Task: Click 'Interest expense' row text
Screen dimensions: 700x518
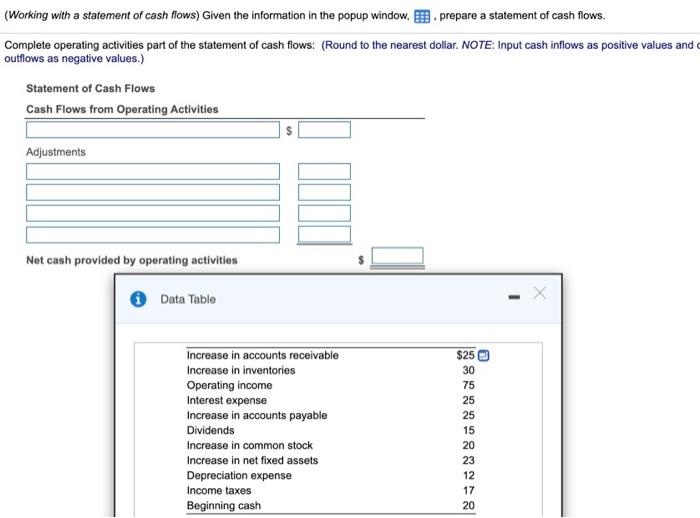Action: click(226, 401)
